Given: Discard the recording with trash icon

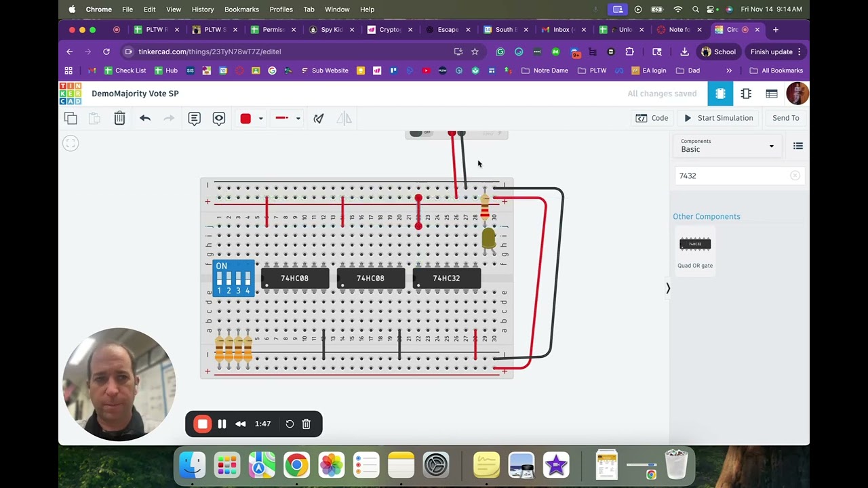Looking at the screenshot, I should pyautogui.click(x=307, y=424).
